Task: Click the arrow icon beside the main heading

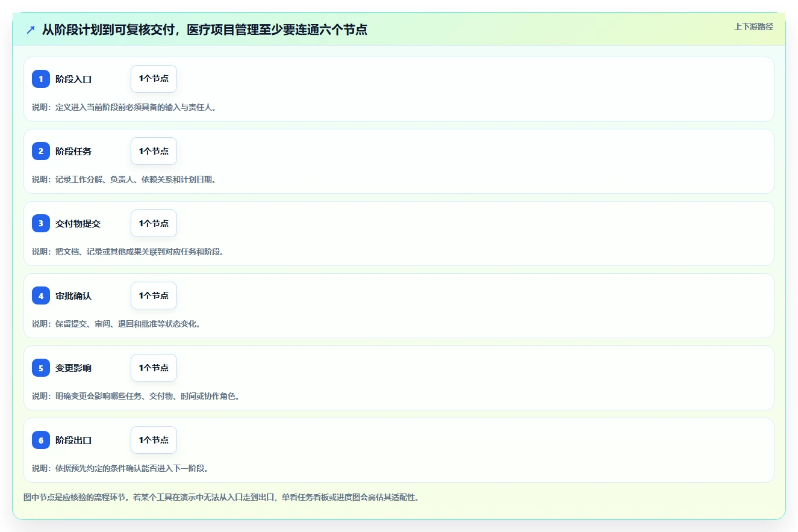Action: point(31,29)
